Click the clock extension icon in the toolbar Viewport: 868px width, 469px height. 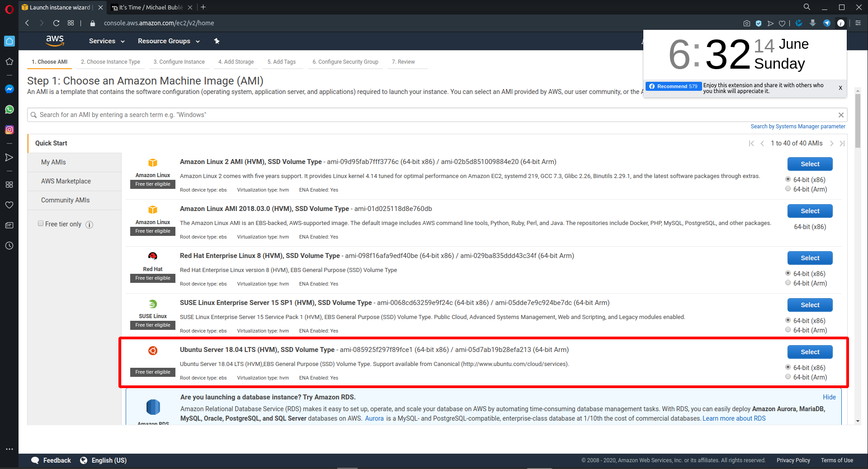[x=840, y=23]
